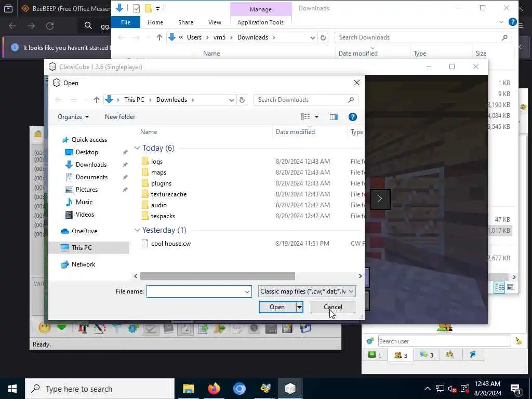Click the File Explorer help icon
This screenshot has width=532, height=399.
[x=512, y=22]
